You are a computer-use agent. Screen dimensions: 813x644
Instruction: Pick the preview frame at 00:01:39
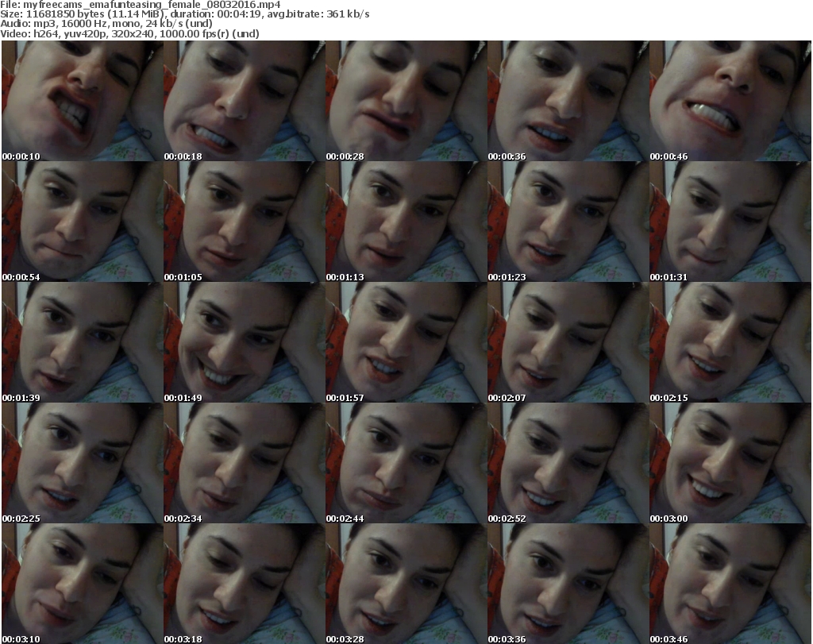click(83, 343)
